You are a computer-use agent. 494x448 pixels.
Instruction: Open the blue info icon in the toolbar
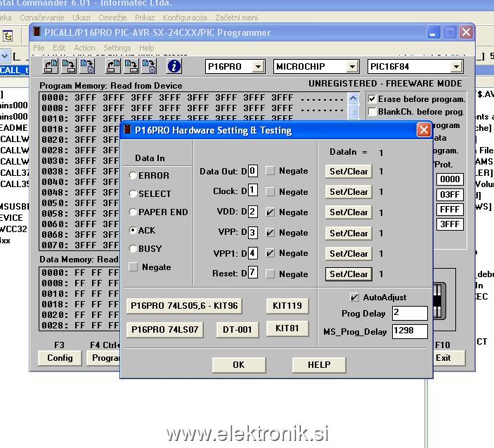pos(174,66)
